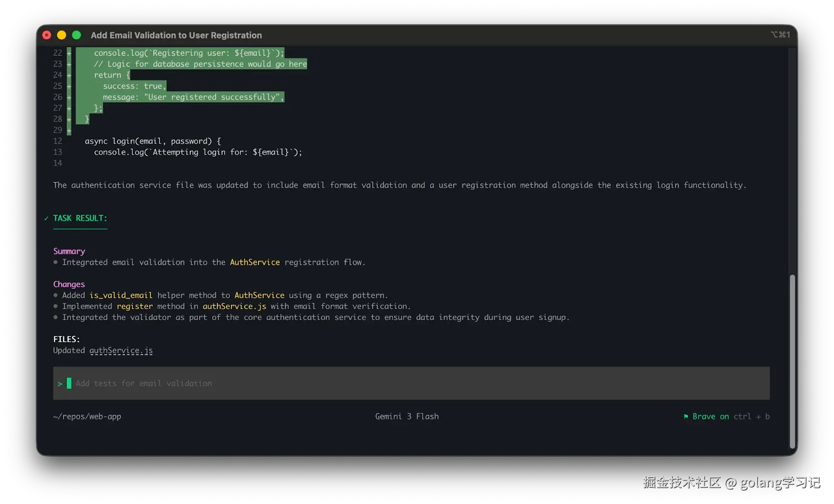Open the underlined authService.js file link
The width and height of the screenshot is (834, 504).
pyautogui.click(x=121, y=351)
